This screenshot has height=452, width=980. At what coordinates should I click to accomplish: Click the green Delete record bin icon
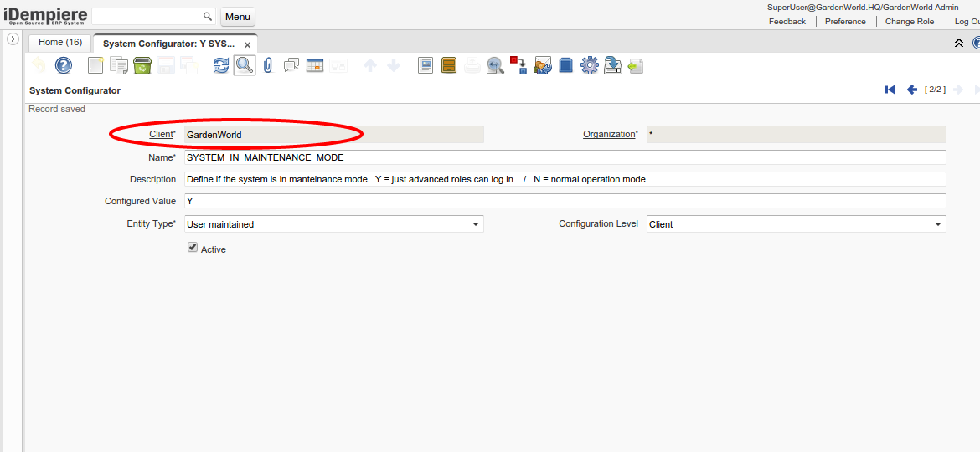pyautogui.click(x=142, y=65)
